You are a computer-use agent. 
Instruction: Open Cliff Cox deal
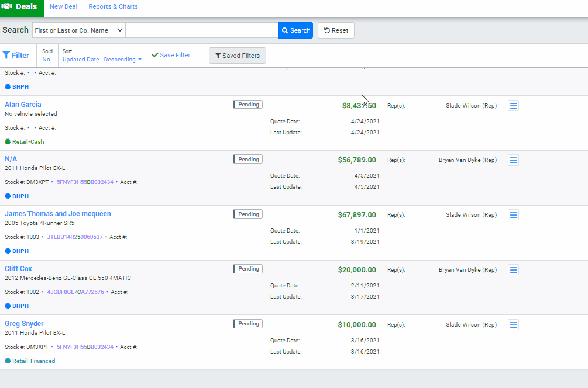pos(18,269)
